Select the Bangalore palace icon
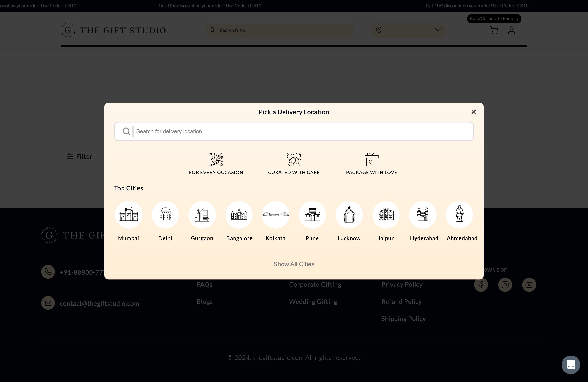 pos(239,215)
